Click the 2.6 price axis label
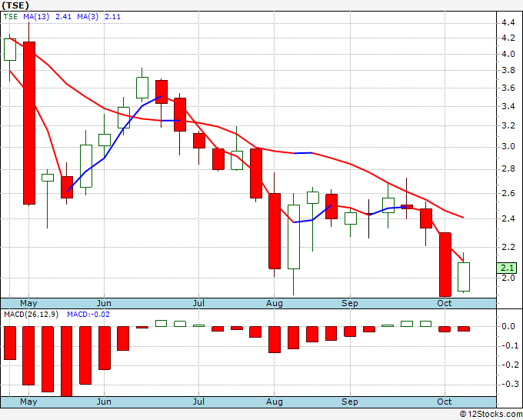The image size is (523, 420). 508,194
